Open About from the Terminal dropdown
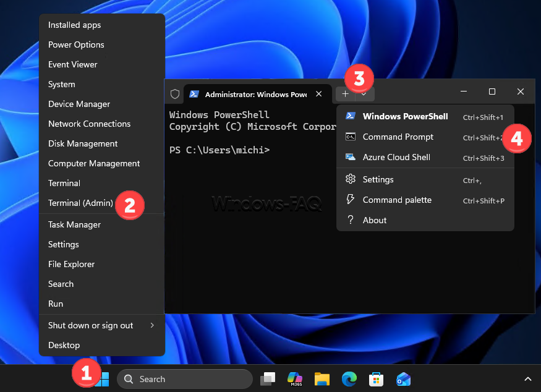541x392 pixels. coord(425,220)
